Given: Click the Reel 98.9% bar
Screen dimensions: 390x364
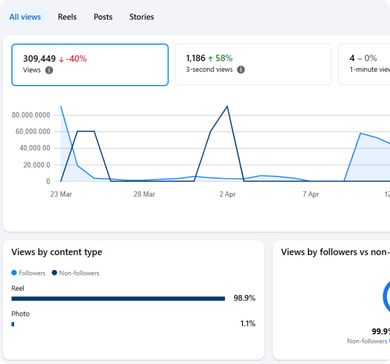Looking at the screenshot, I should (118, 299).
